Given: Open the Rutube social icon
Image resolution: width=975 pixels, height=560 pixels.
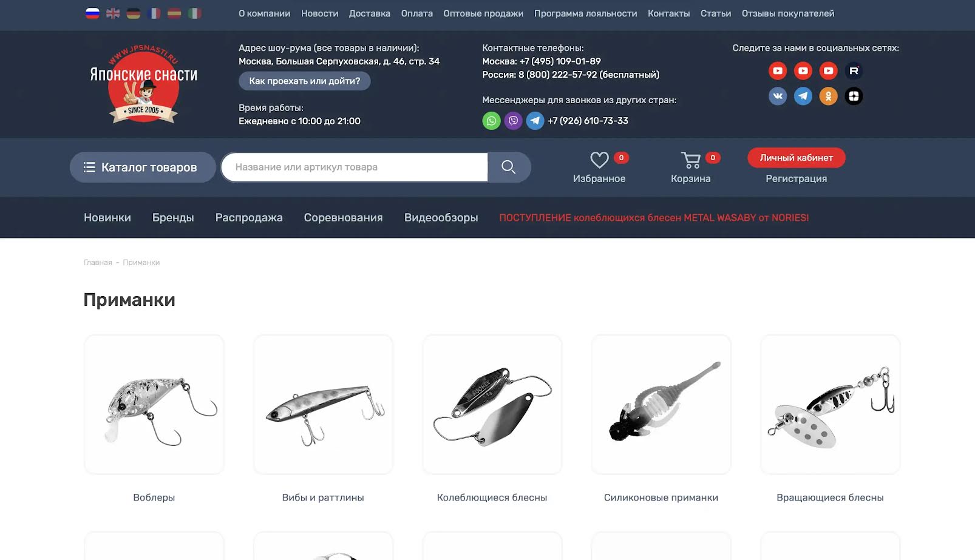Looking at the screenshot, I should tap(854, 71).
